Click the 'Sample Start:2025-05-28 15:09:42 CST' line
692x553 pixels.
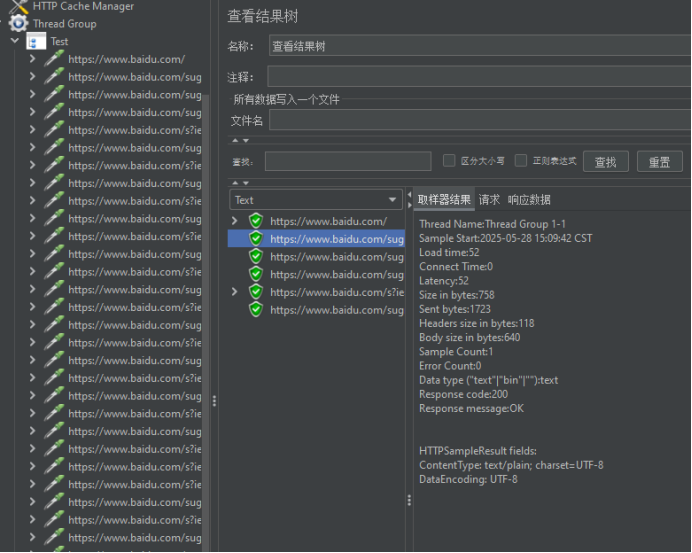coord(505,238)
